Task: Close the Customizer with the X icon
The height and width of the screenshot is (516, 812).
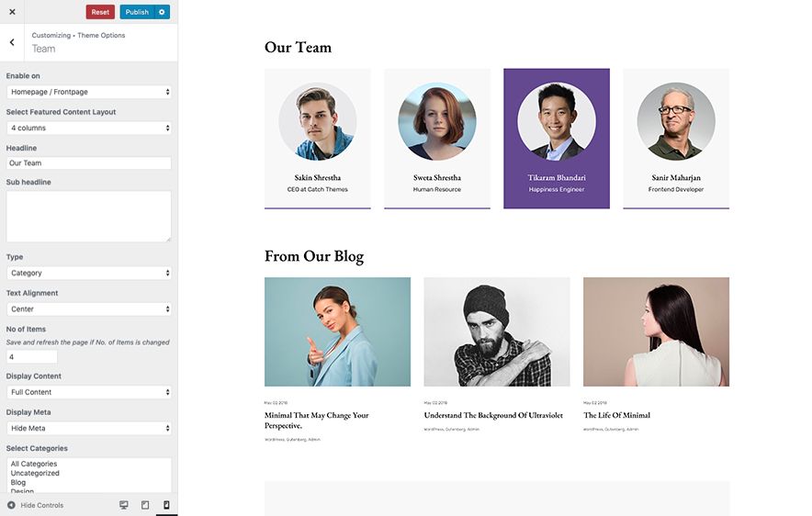Action: pos(12,12)
